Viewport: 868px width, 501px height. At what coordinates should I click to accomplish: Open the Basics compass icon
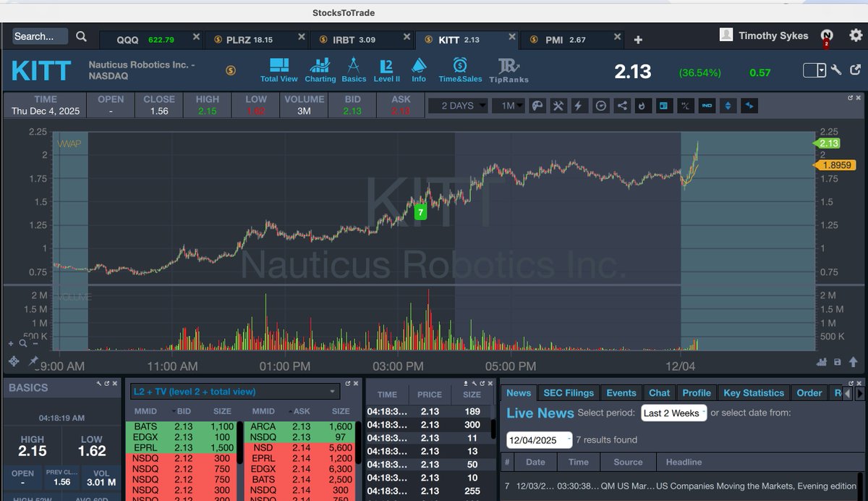(x=354, y=70)
